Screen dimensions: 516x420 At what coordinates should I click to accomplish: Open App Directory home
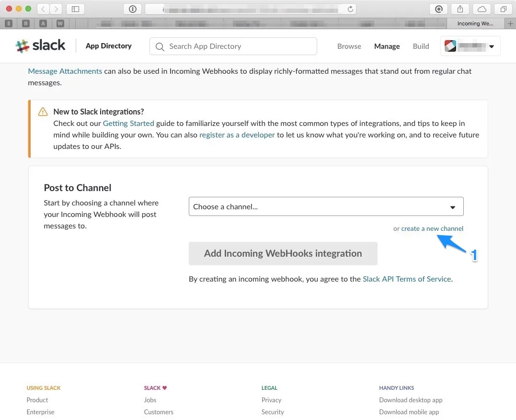point(109,46)
